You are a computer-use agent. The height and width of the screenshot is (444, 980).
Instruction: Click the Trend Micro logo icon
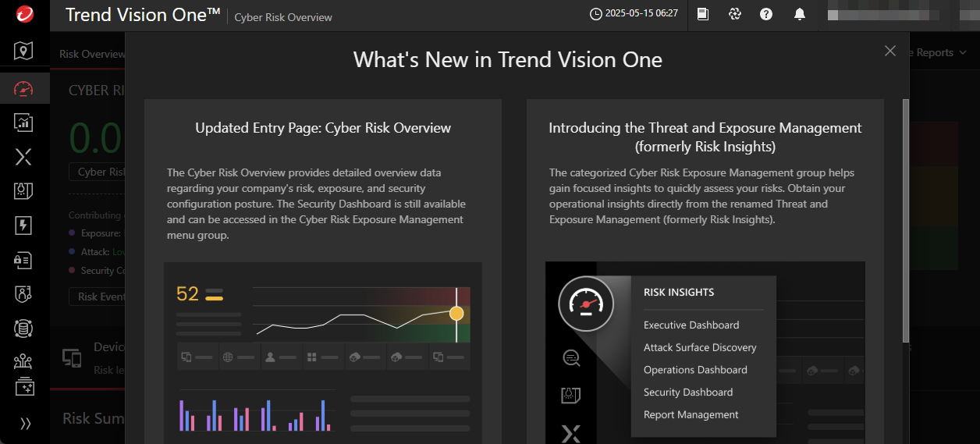coord(23,15)
